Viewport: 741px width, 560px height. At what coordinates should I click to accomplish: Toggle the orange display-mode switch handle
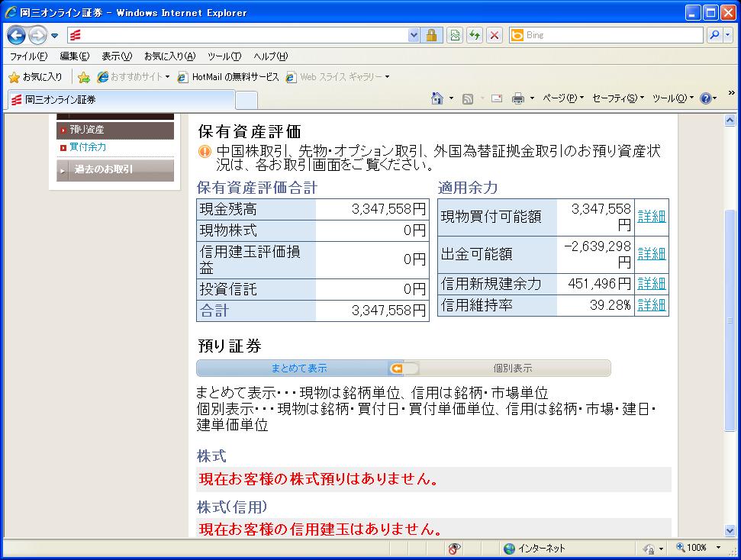403,369
